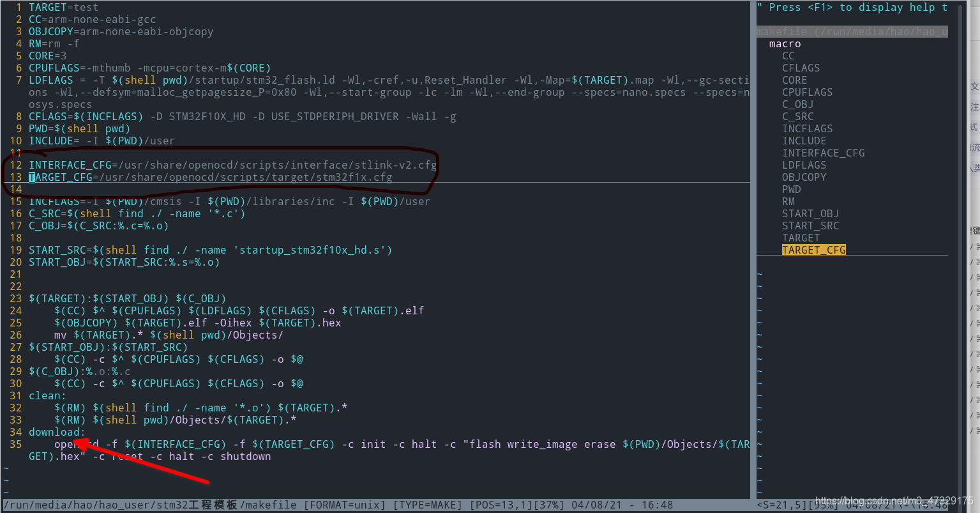Jump to INCLUDE macro tag
The image size is (980, 513).
click(x=804, y=141)
